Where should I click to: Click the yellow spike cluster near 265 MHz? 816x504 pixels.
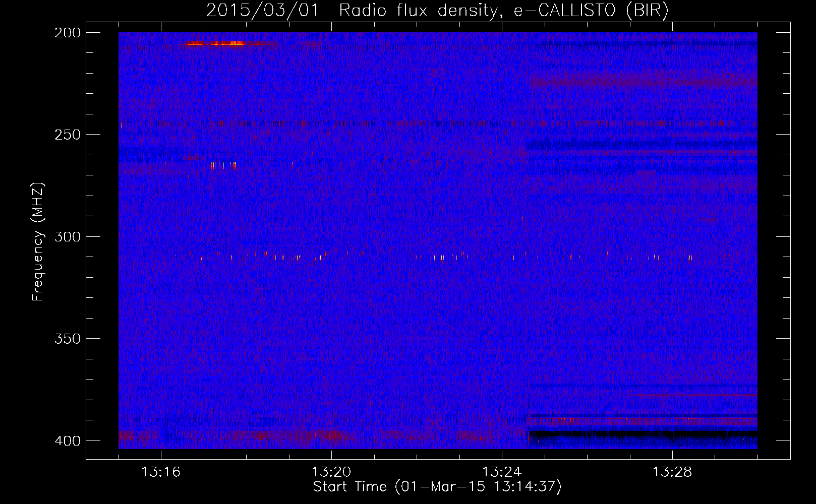coord(223,165)
